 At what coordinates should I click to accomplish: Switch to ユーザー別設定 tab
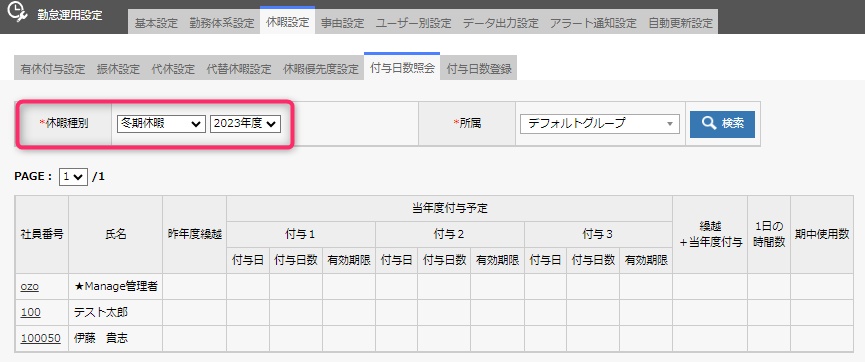coord(414,23)
